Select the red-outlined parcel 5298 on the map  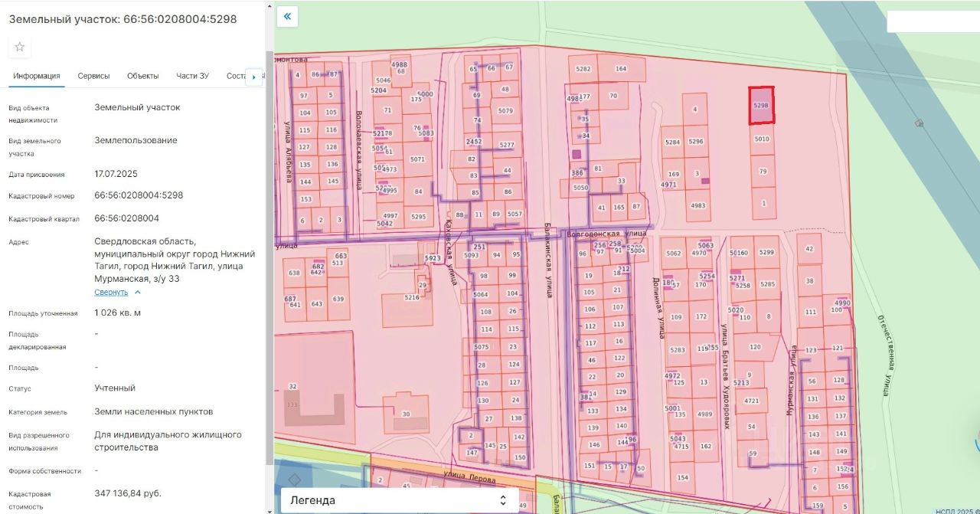click(x=761, y=106)
